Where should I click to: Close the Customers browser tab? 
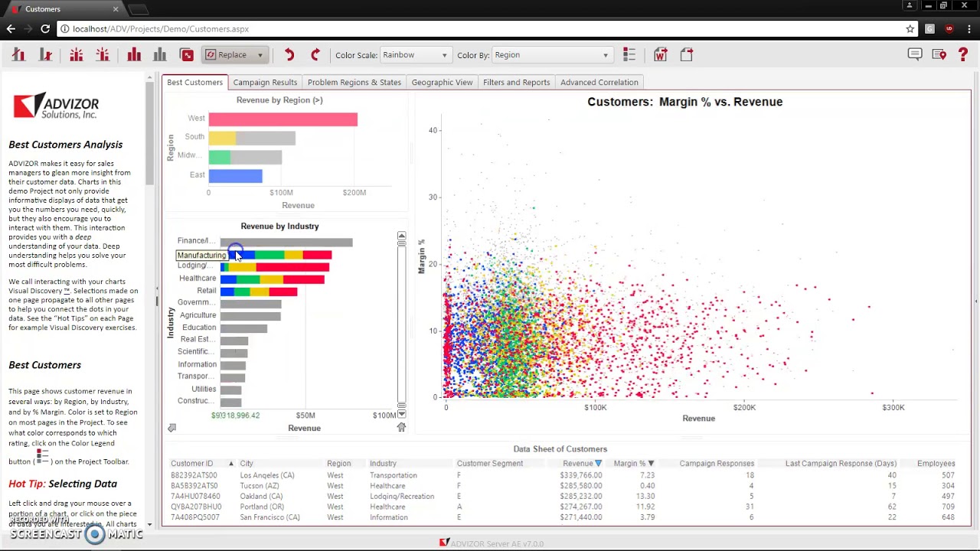116,8
